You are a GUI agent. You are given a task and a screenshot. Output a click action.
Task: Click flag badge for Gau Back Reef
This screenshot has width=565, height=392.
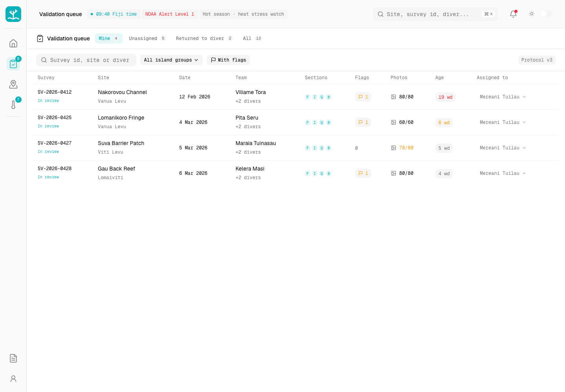tap(363, 173)
